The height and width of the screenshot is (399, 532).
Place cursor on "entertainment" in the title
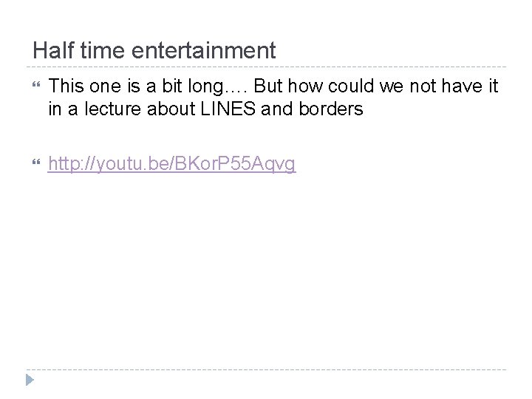coord(204,50)
